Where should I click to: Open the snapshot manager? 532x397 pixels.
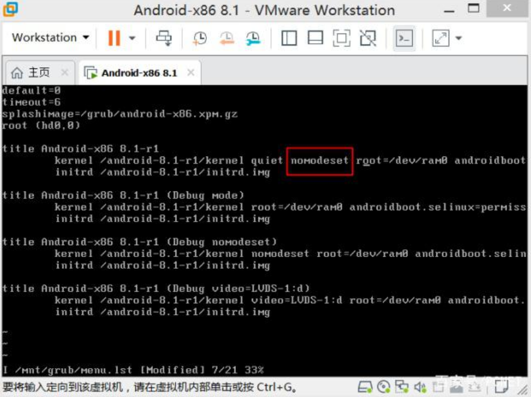point(253,38)
